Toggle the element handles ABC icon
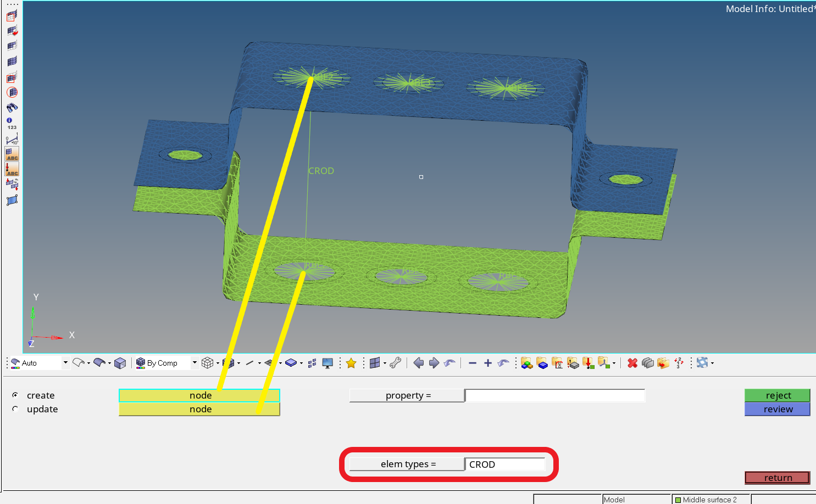Screen dimensions: 816x504 click(12, 154)
